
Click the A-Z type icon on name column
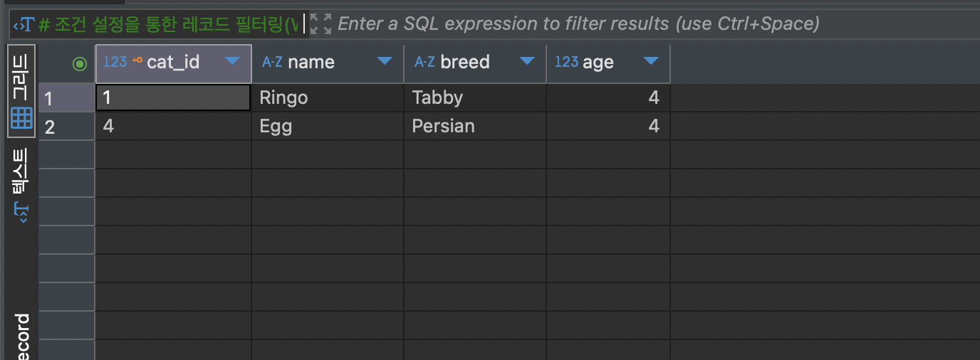click(x=272, y=62)
